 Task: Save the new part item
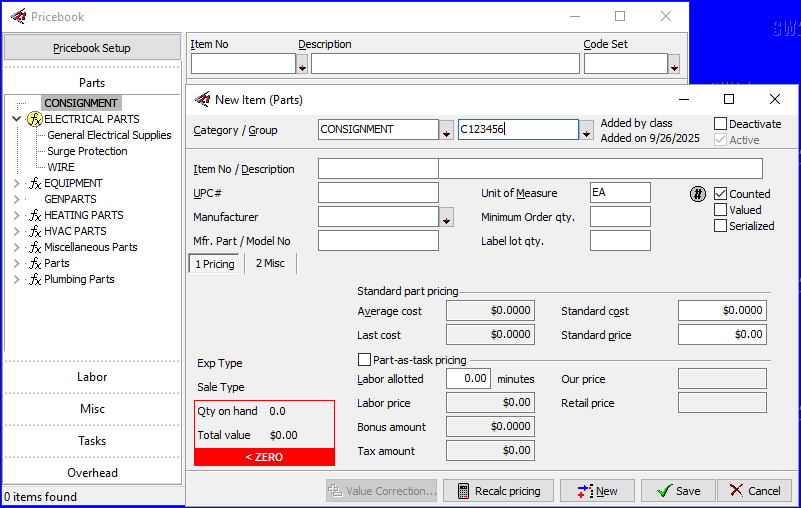pos(677,491)
